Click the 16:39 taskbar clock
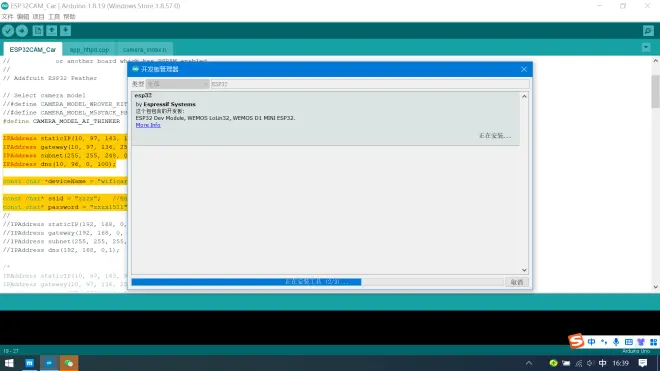This screenshot has height=371, width=660. (620, 363)
